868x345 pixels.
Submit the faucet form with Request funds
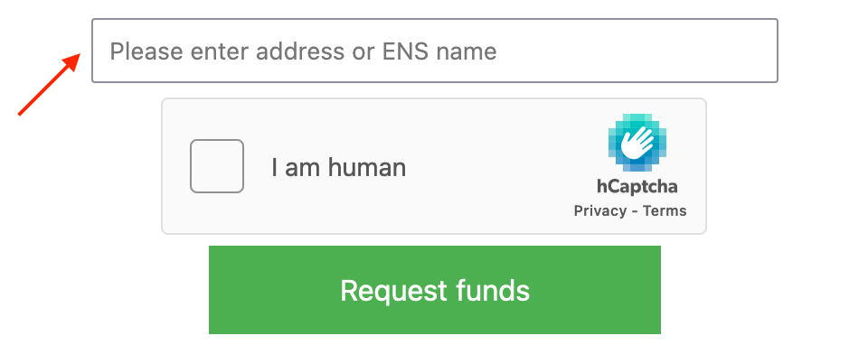point(435,290)
